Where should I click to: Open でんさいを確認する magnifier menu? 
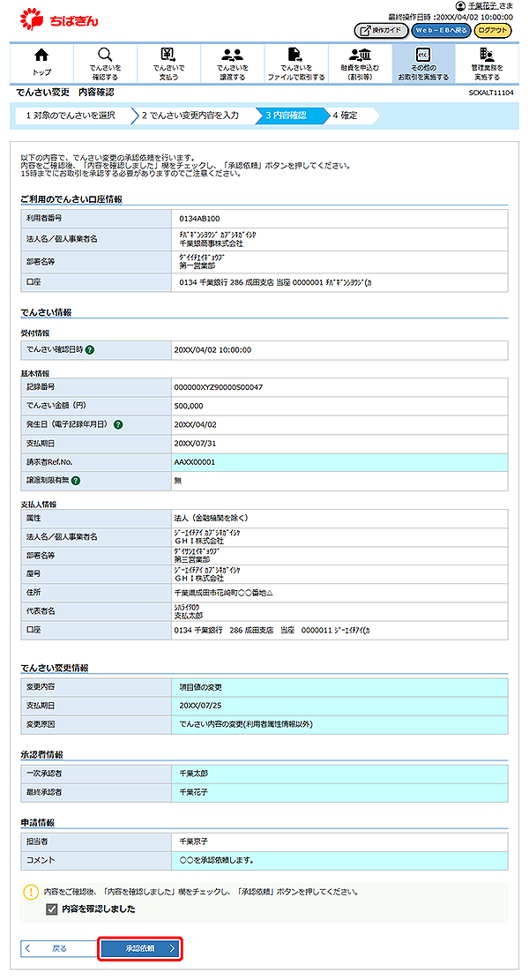click(105, 62)
